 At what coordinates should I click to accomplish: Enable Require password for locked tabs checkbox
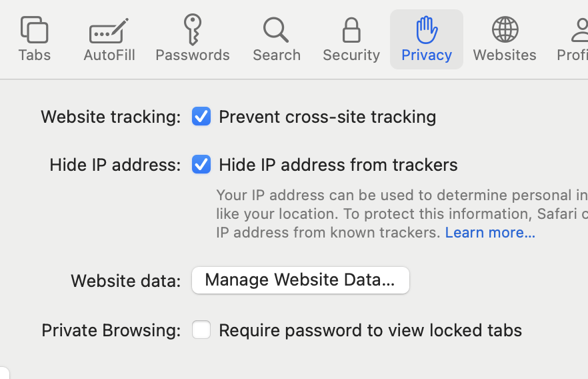201,330
